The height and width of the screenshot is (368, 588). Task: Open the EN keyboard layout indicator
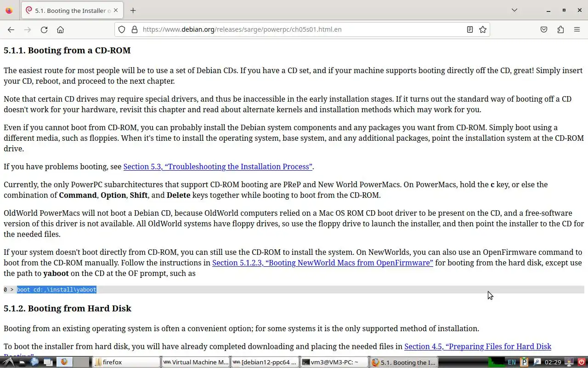point(512,362)
